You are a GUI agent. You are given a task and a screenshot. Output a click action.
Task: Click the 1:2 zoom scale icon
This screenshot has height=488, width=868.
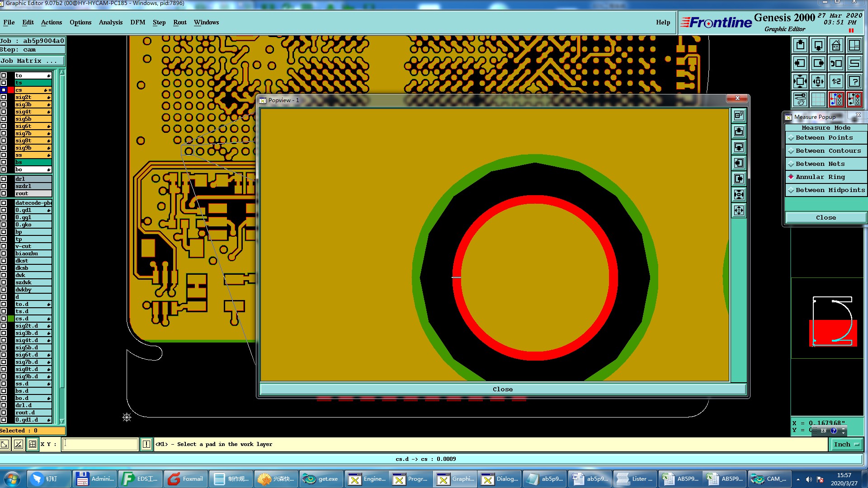tap(836, 81)
